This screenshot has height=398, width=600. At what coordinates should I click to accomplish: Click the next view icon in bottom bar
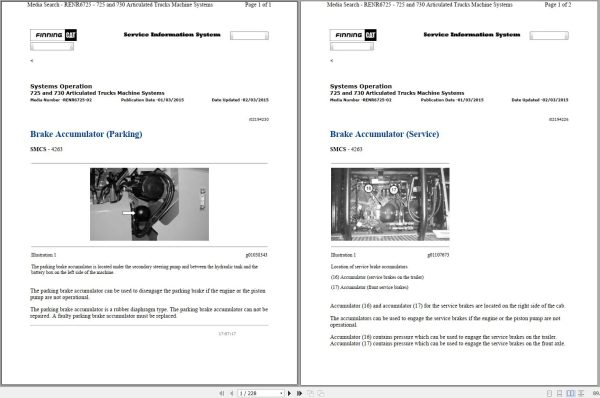(x=321, y=393)
